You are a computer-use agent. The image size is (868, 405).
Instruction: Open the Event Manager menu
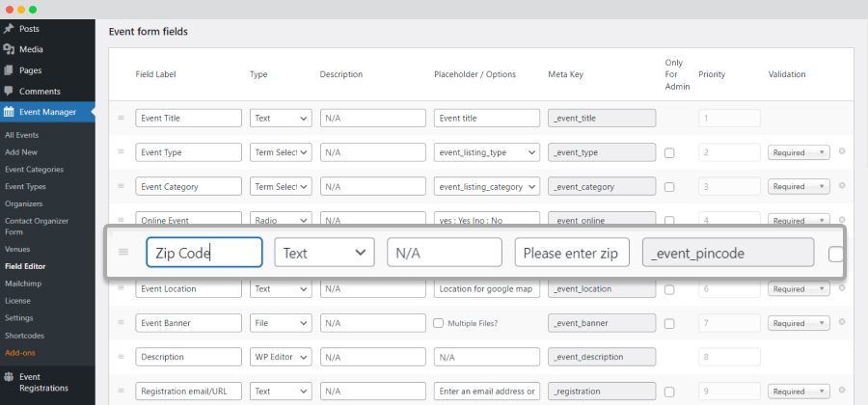(47, 112)
